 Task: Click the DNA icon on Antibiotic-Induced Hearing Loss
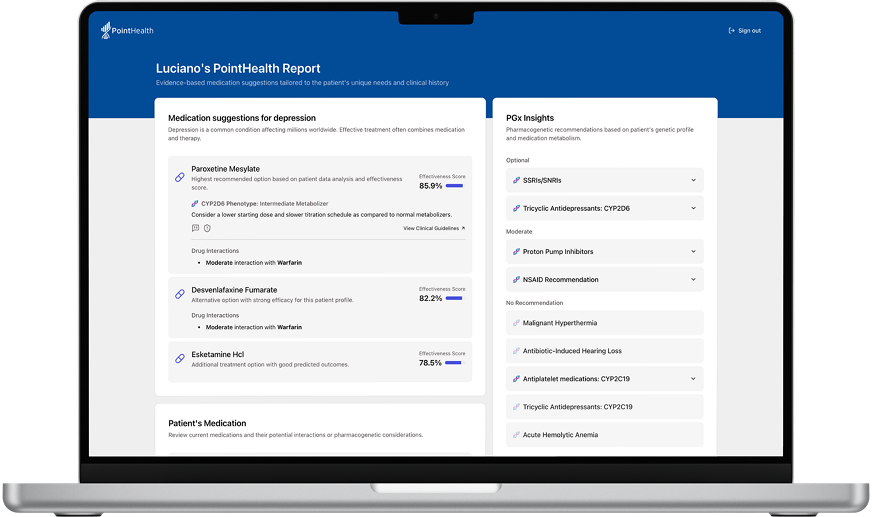[x=516, y=351]
